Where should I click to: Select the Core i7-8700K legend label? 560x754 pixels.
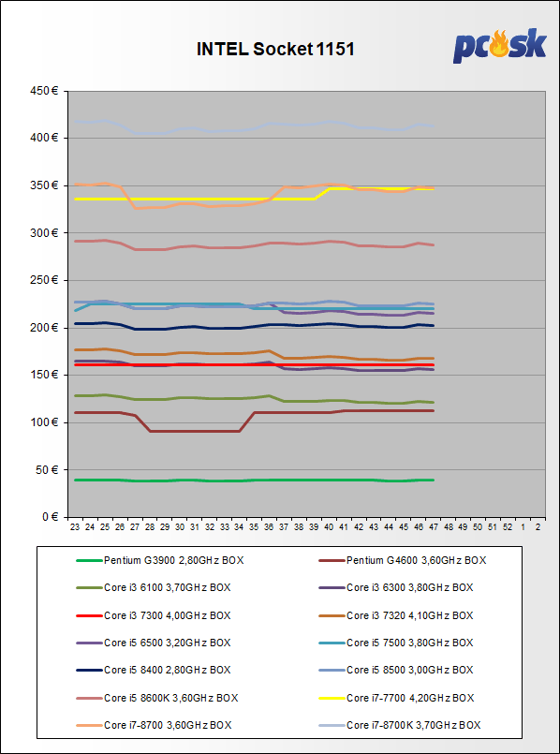point(414,725)
